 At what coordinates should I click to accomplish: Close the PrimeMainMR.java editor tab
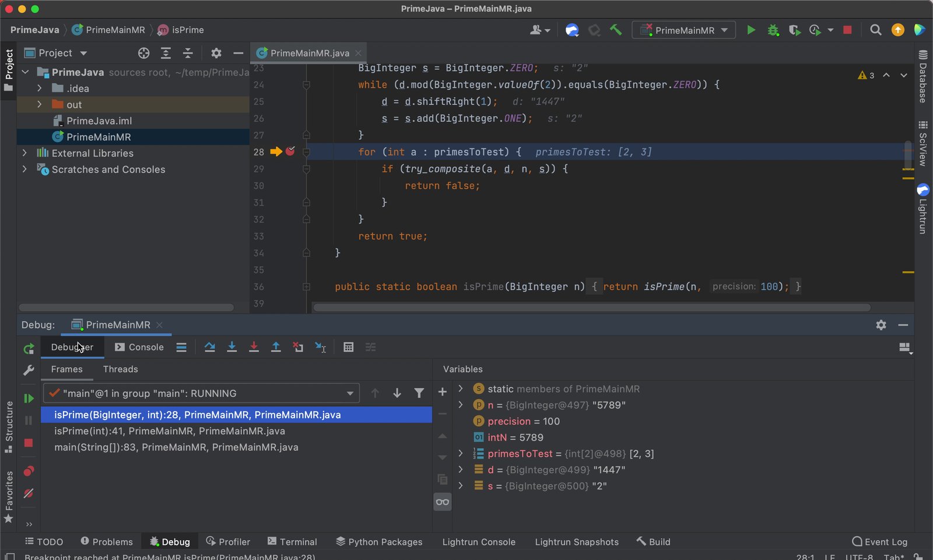[x=358, y=53]
